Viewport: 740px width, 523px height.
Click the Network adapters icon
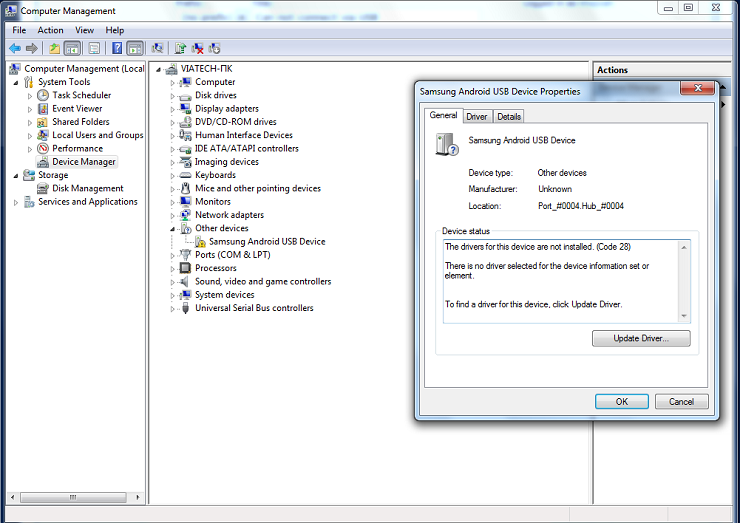coord(185,215)
